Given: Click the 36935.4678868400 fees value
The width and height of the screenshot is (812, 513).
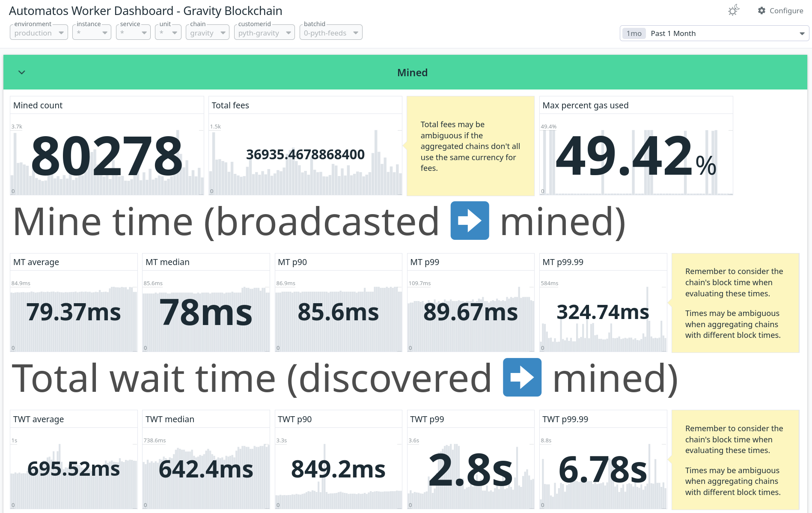Looking at the screenshot, I should tap(305, 155).
